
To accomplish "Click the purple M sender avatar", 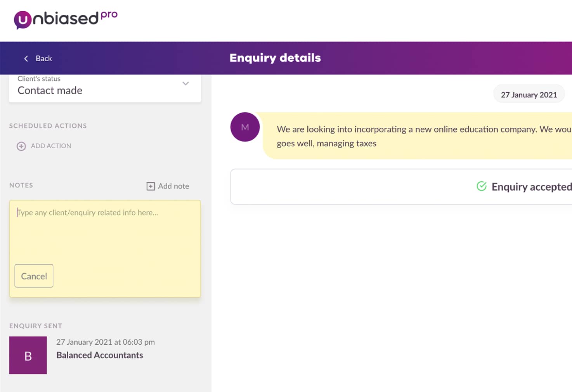I will tap(245, 127).
